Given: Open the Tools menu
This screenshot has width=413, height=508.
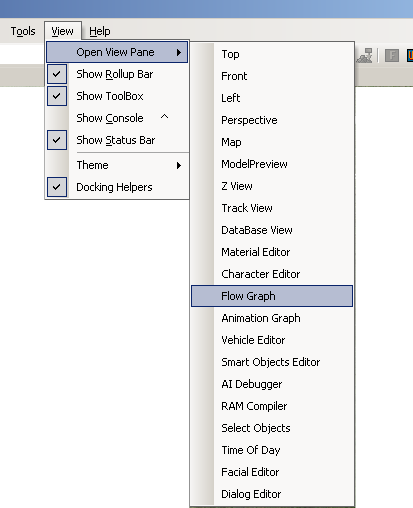Looking at the screenshot, I should point(23,31).
